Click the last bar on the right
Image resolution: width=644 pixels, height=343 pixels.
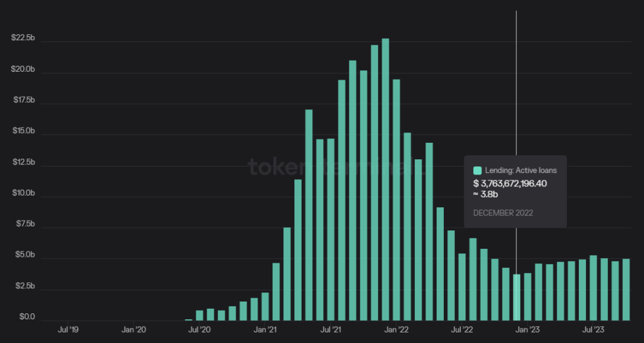click(626, 290)
